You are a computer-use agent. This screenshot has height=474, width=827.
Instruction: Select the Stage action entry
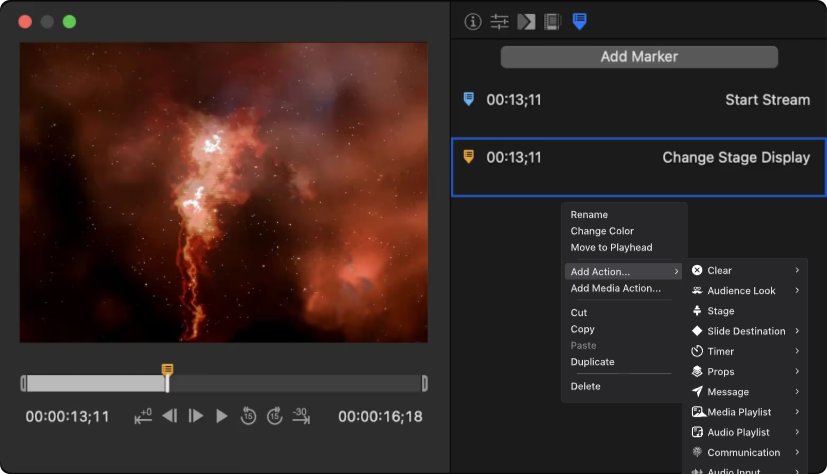pos(745,311)
